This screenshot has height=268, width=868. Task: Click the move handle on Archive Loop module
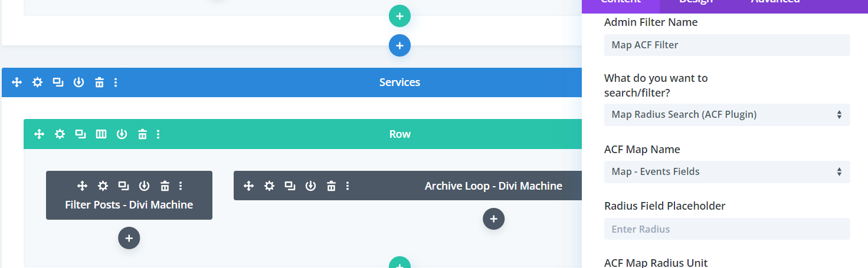[248, 186]
